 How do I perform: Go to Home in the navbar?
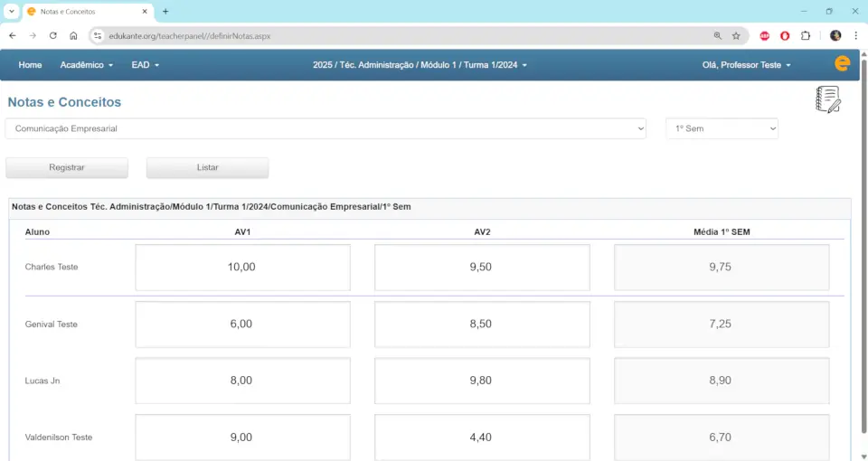click(30, 65)
